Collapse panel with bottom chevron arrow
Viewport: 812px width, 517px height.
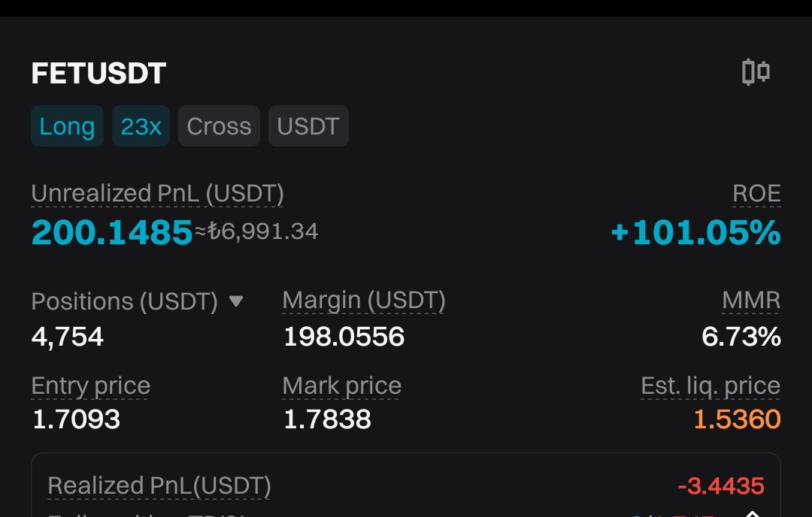752,513
